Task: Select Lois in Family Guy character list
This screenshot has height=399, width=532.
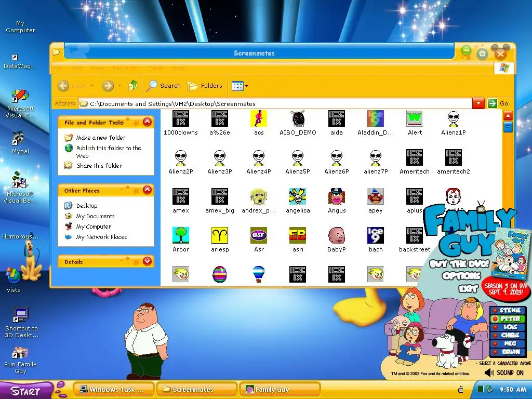Action: click(507, 327)
